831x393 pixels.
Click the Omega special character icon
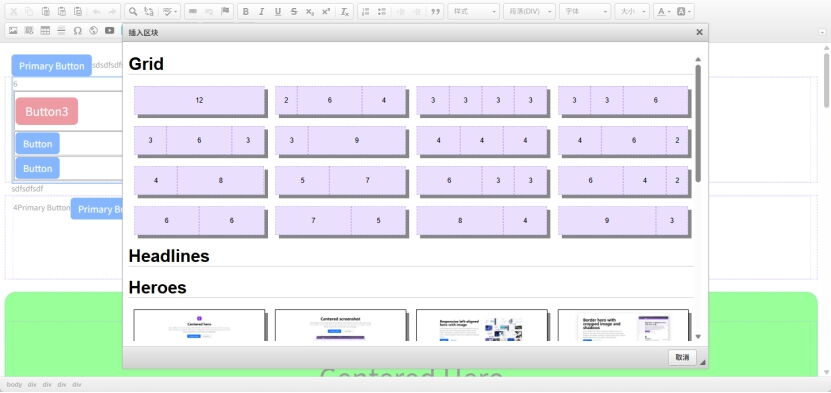click(x=77, y=31)
